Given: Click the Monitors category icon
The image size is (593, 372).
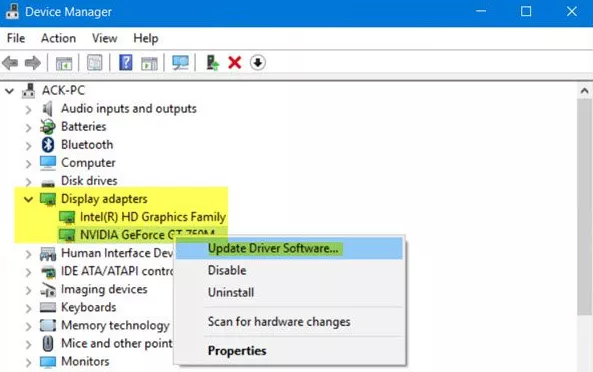Looking at the screenshot, I should coord(48,362).
